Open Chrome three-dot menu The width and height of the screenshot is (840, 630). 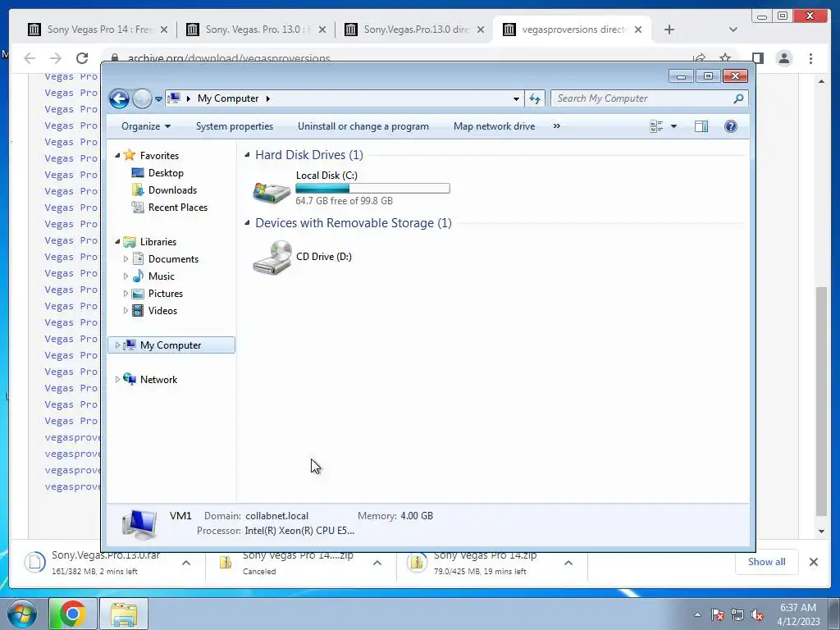click(810, 58)
